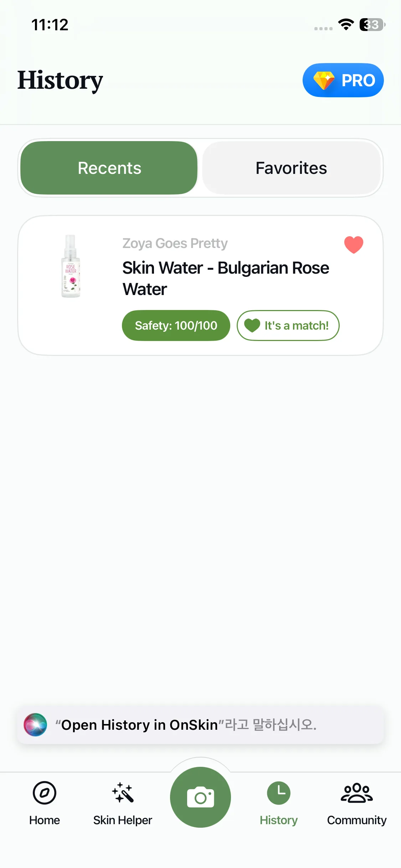The image size is (401, 868).
Task: Switch to the Favorites tab
Action: [x=291, y=168]
